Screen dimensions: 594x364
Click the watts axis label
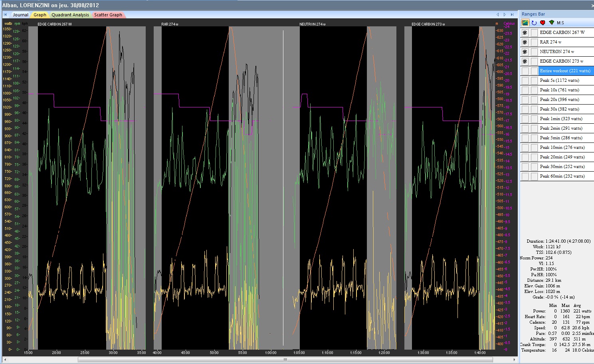click(8, 24)
